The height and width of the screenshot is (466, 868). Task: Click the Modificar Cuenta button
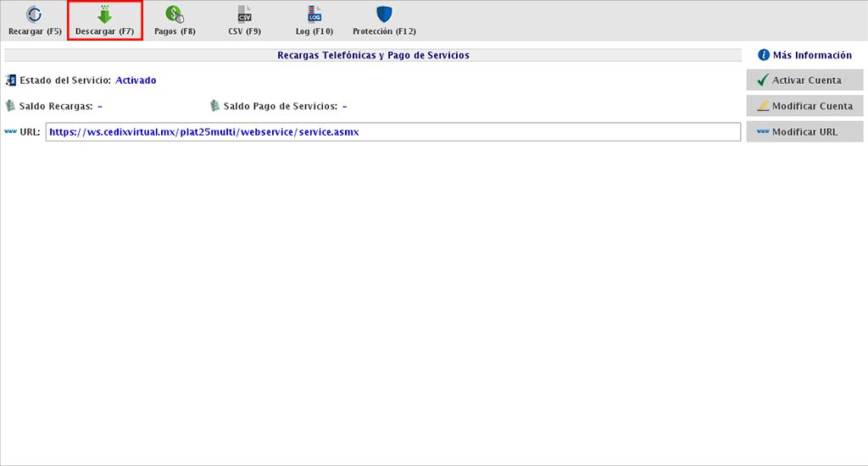805,106
